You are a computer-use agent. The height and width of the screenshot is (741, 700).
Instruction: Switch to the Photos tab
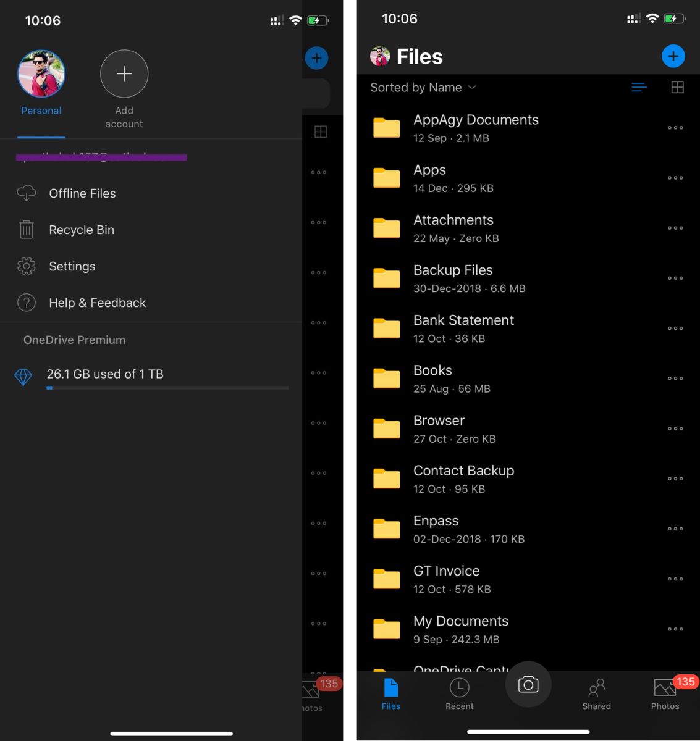point(665,694)
